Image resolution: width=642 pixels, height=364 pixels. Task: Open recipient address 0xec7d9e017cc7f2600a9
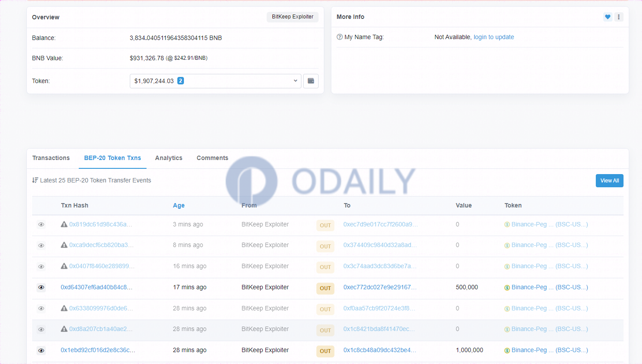[x=381, y=224]
